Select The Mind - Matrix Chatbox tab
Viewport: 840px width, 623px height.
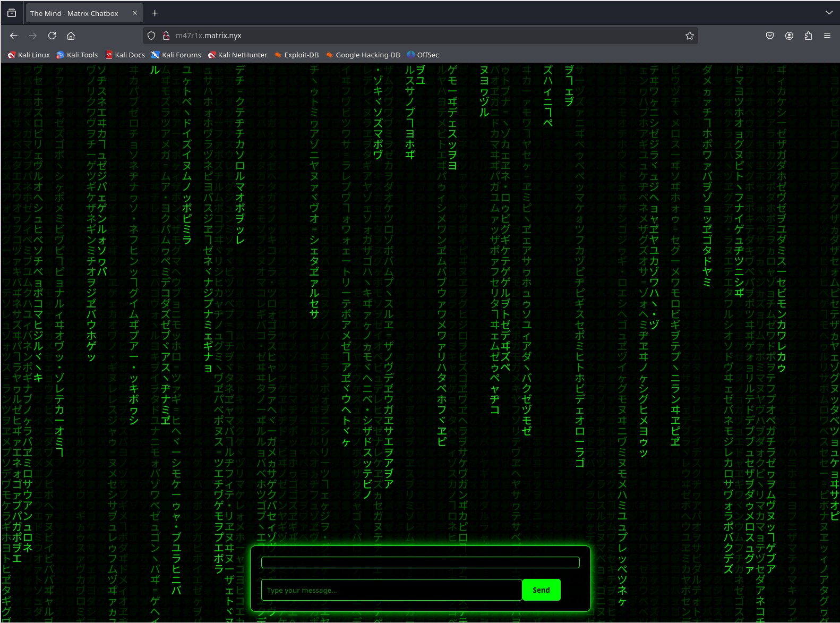coord(74,13)
